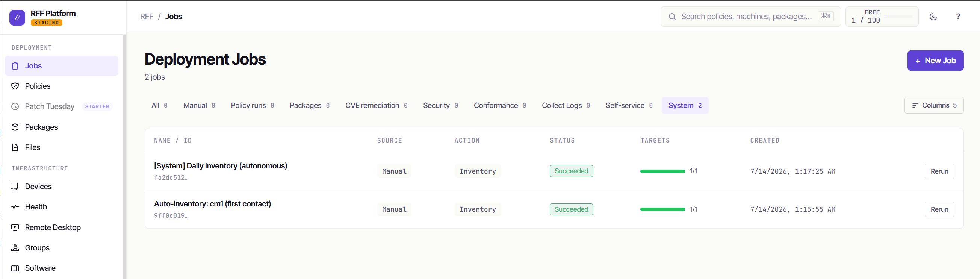The height and width of the screenshot is (279, 980).
Task: Click the Daily Inventory targets progress bar
Action: coord(662,171)
